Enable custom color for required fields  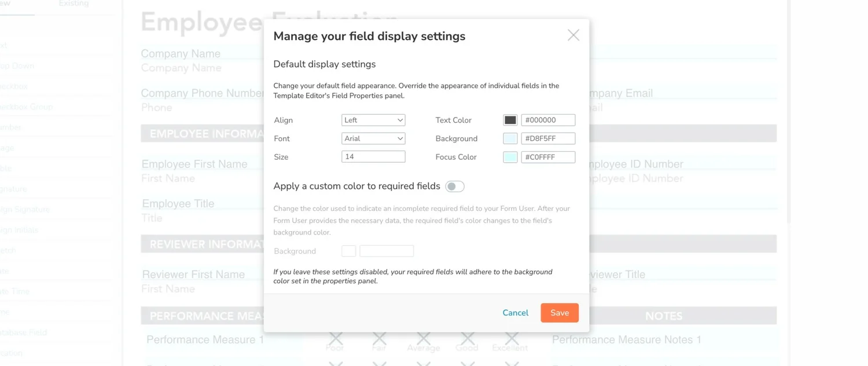455,186
